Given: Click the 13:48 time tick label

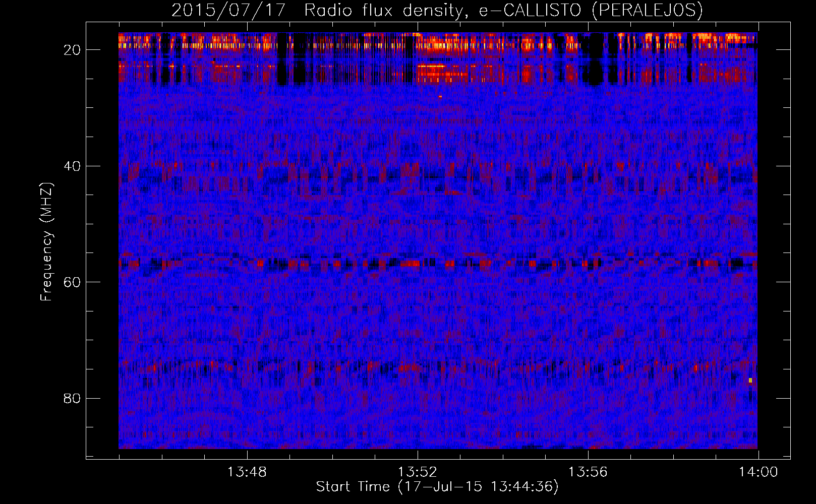Looking at the screenshot, I should click(x=247, y=472).
